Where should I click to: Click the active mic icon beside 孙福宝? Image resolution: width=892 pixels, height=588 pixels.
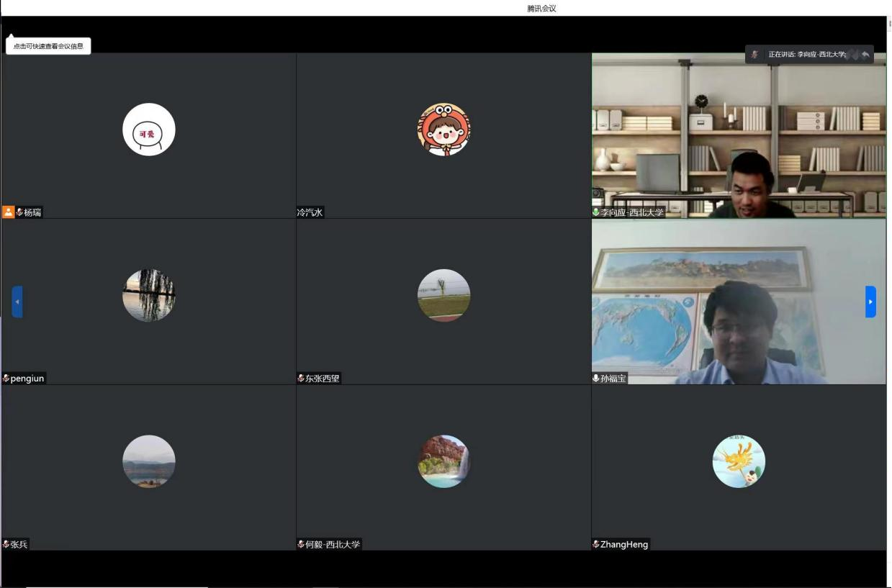click(596, 379)
